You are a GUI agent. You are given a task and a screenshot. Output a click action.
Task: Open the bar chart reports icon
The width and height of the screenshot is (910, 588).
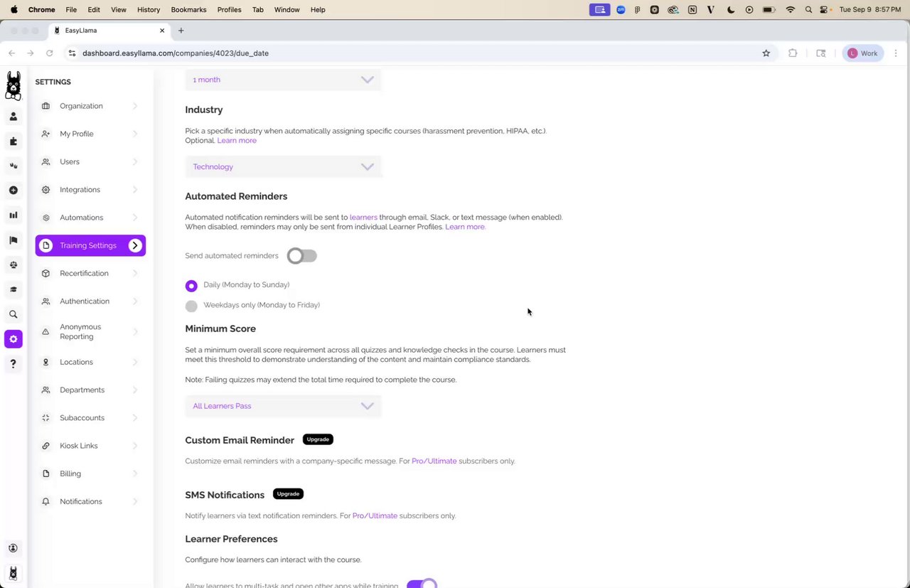[x=13, y=215]
